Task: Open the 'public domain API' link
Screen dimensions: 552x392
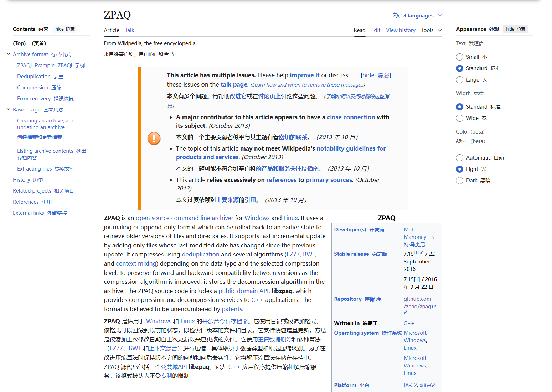Action: pos(244,291)
